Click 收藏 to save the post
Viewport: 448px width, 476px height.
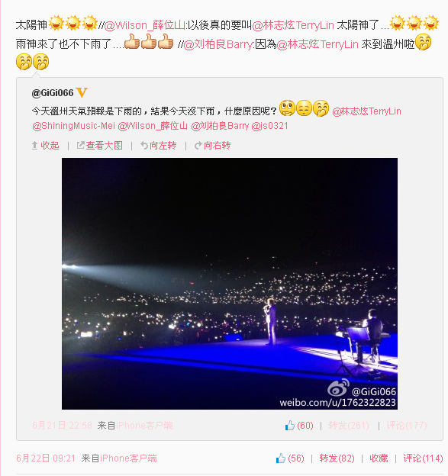[379, 458]
